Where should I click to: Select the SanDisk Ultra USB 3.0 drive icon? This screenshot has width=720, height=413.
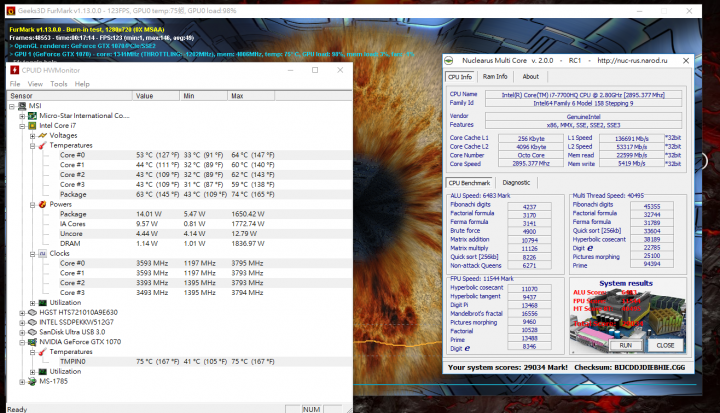[x=32, y=332]
